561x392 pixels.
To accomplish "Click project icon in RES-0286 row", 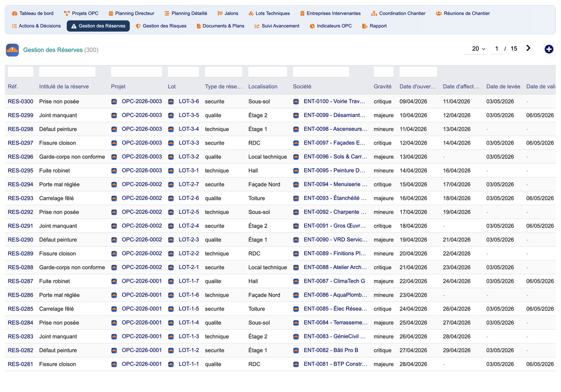I will pos(114,295).
